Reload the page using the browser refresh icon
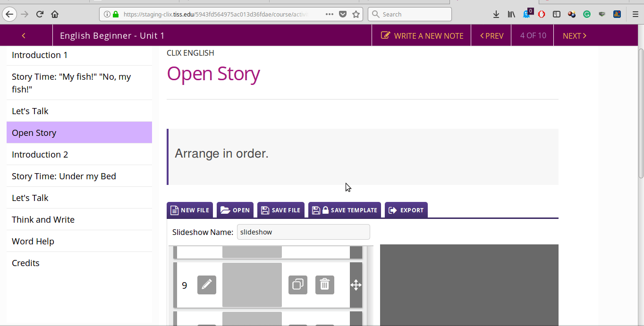 (x=40, y=14)
